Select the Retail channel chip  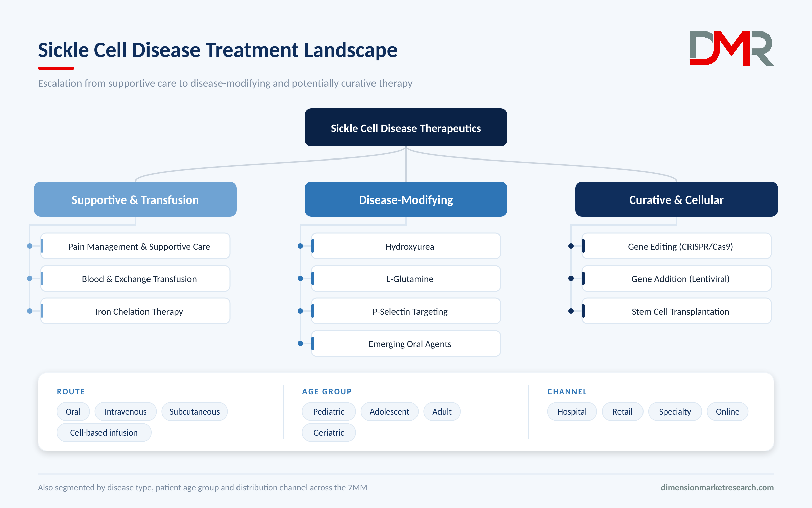(x=623, y=411)
